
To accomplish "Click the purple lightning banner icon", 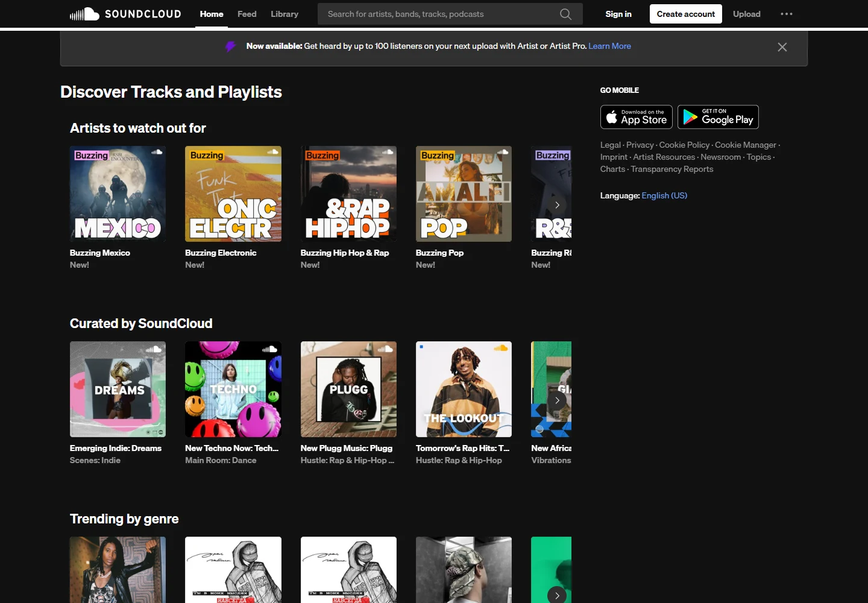I will 230,46.
